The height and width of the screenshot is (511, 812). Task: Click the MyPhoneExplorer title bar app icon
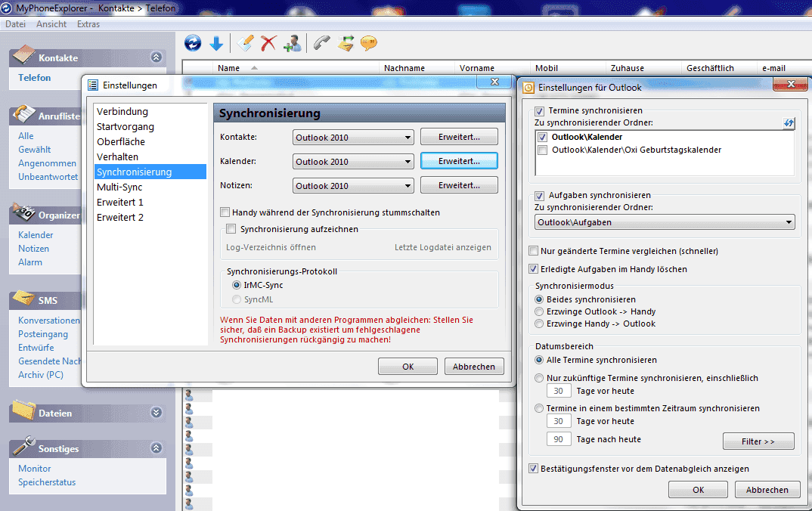click(7, 8)
